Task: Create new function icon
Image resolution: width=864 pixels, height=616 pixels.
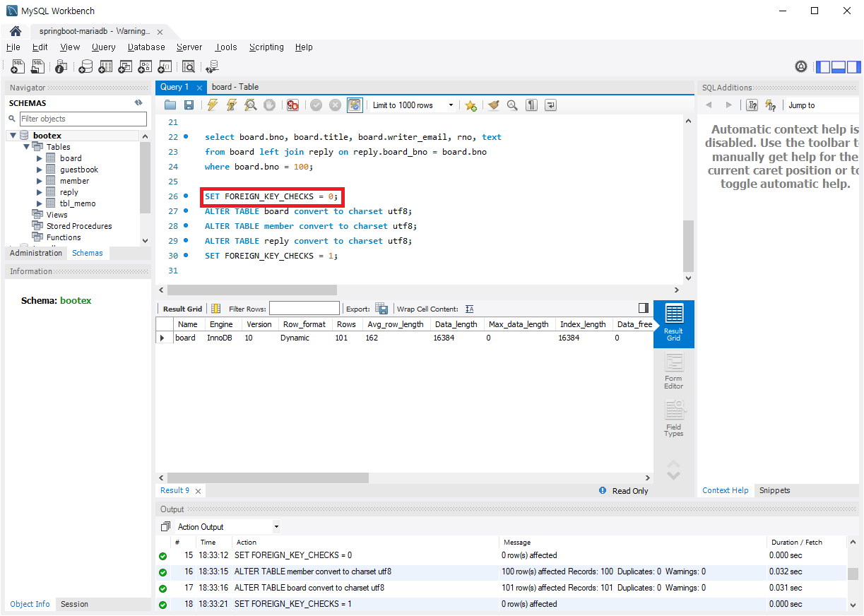Action: coord(165,66)
